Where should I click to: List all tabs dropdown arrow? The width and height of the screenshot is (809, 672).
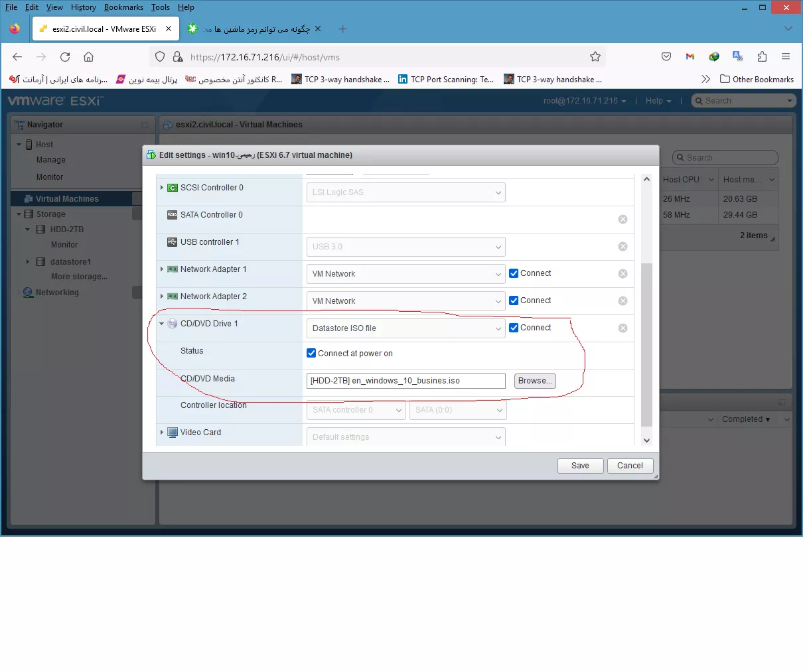point(788,29)
